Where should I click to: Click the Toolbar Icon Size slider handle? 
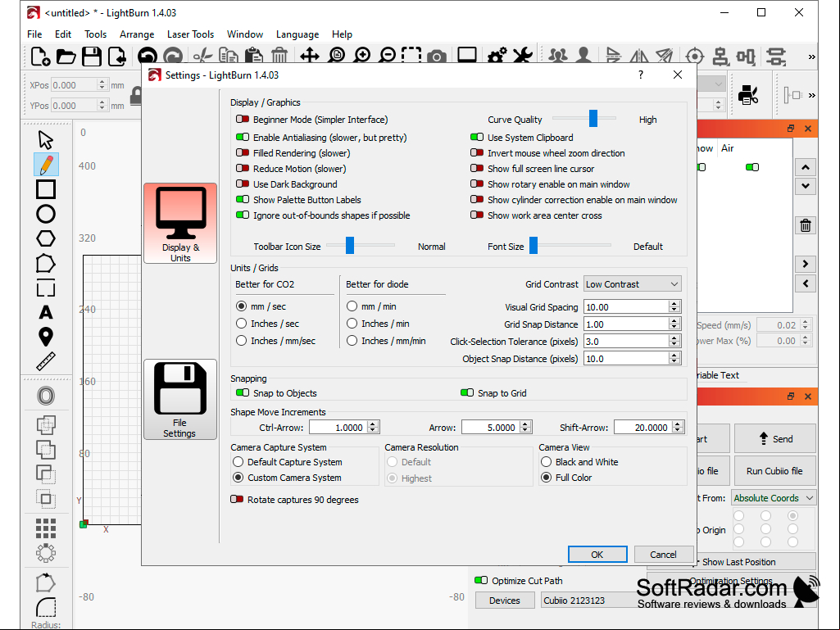click(x=350, y=245)
